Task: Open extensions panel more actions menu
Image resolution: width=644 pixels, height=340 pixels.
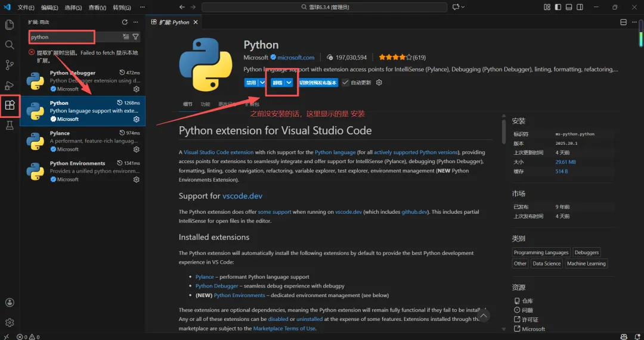Action: click(135, 22)
